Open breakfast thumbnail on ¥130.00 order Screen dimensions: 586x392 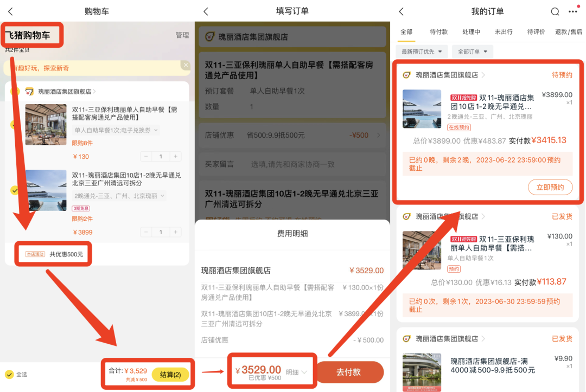click(x=422, y=250)
